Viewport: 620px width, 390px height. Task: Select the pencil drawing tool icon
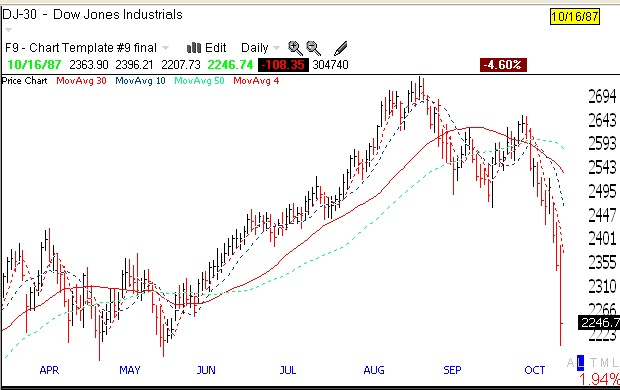(340, 48)
